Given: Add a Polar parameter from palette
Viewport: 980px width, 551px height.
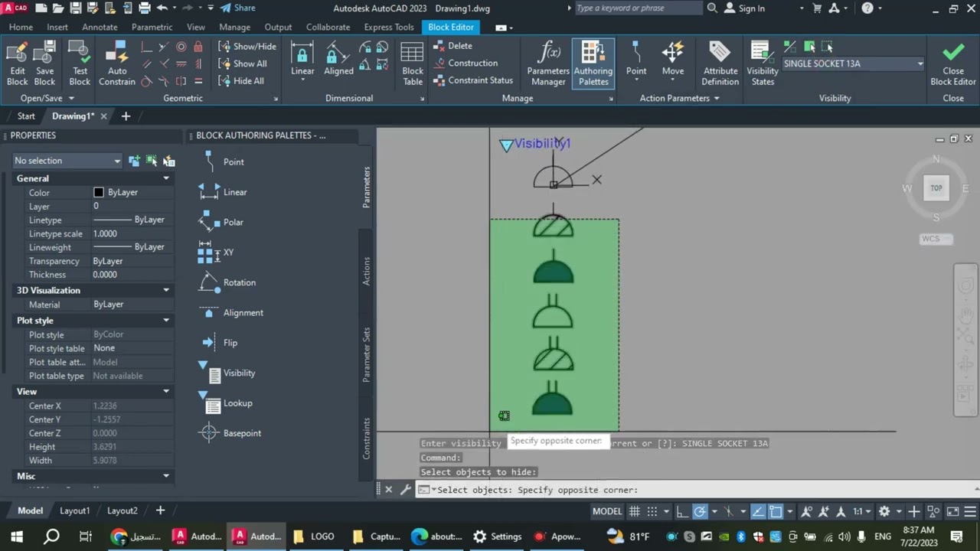Looking at the screenshot, I should [x=221, y=222].
